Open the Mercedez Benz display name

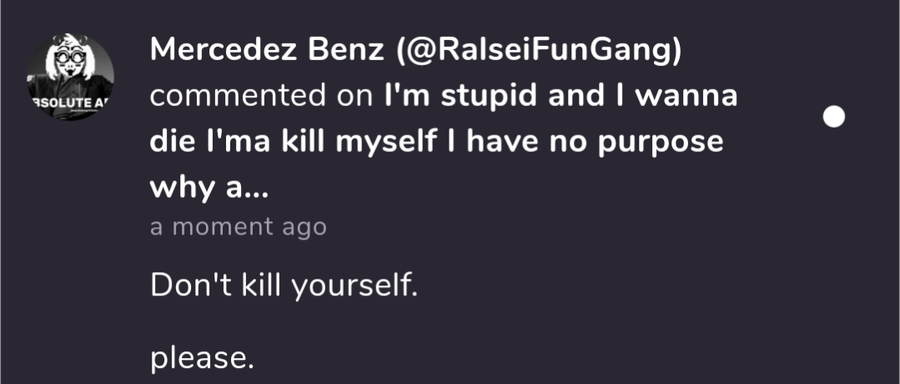pos(267,50)
